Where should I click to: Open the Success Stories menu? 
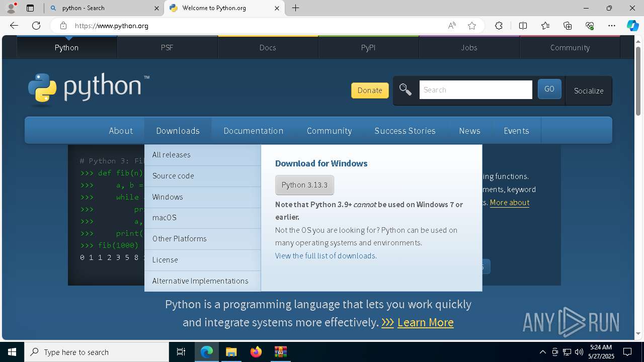(x=405, y=131)
